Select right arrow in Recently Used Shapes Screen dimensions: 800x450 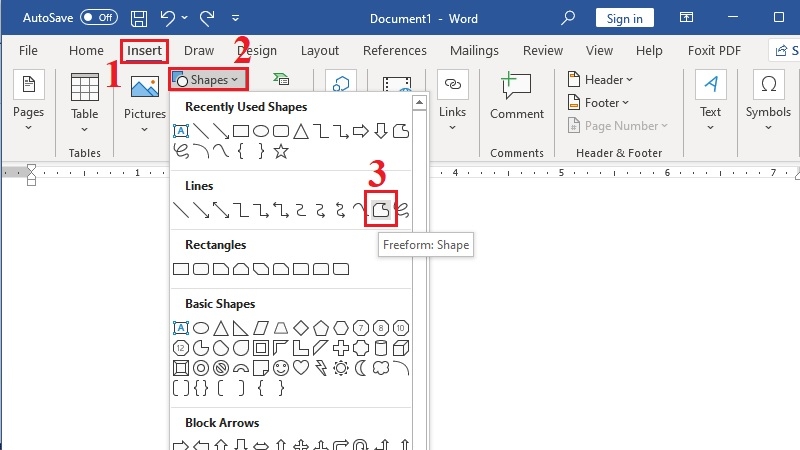361,131
